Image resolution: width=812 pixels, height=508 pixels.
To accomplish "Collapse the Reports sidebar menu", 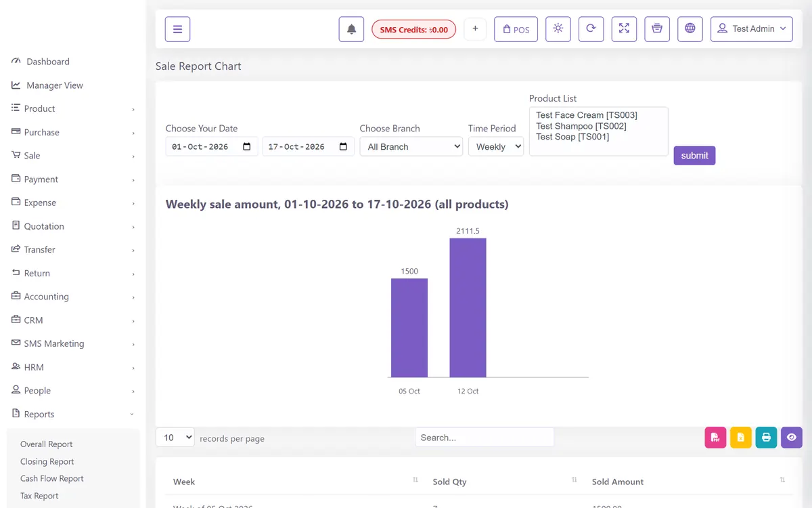I will click(73, 414).
